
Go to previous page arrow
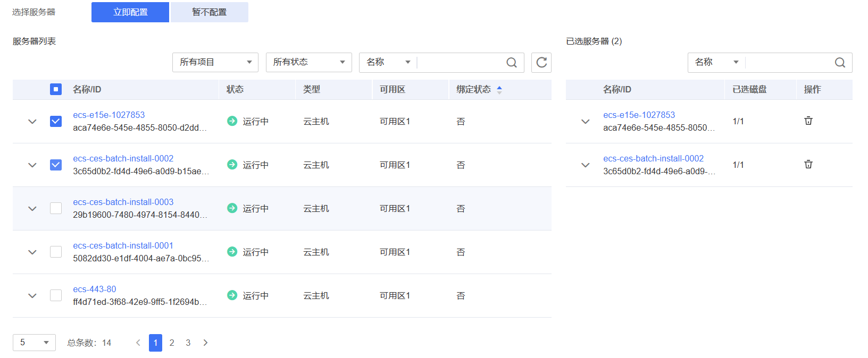tap(138, 343)
